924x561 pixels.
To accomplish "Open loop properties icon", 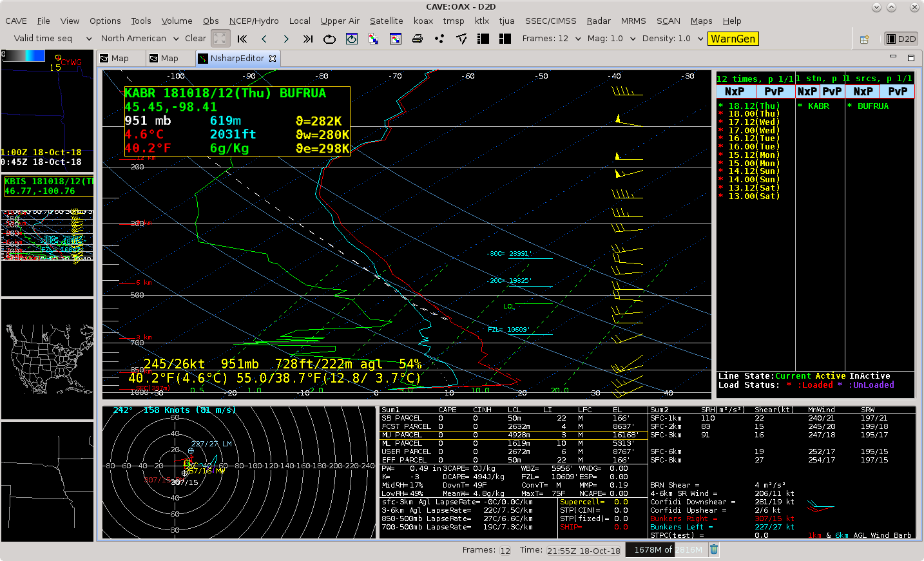I will pyautogui.click(x=352, y=39).
